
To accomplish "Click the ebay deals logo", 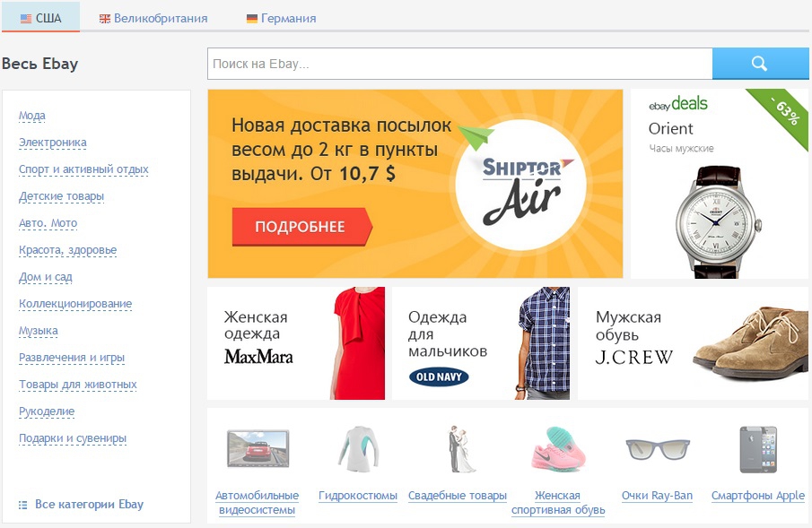I will coord(678,103).
